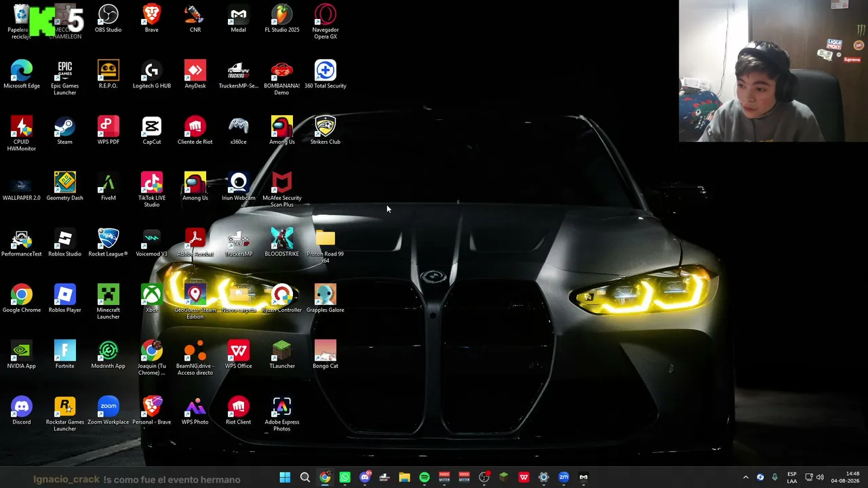
Task: Open the microphone tray indicator
Action: pos(774,477)
